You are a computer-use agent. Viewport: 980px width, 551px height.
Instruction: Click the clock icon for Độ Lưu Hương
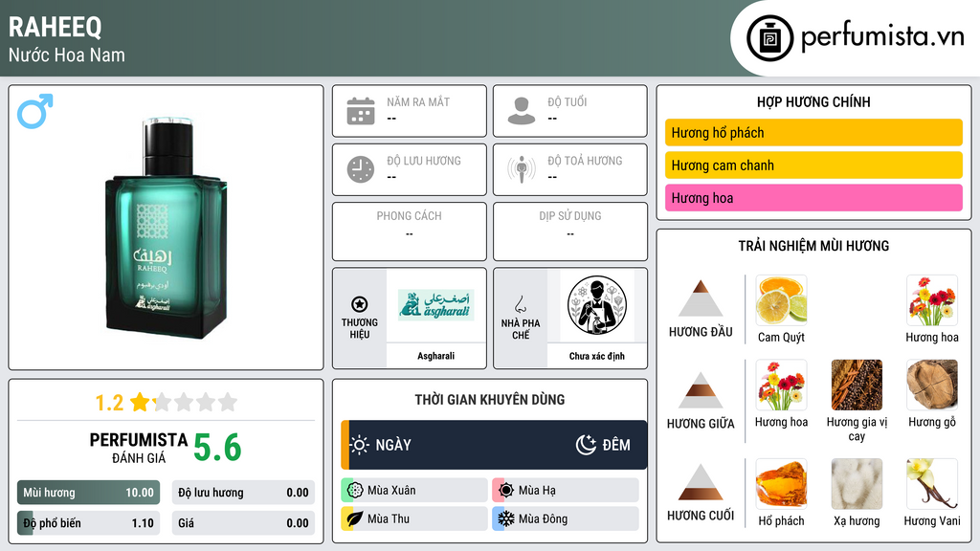coord(361,169)
